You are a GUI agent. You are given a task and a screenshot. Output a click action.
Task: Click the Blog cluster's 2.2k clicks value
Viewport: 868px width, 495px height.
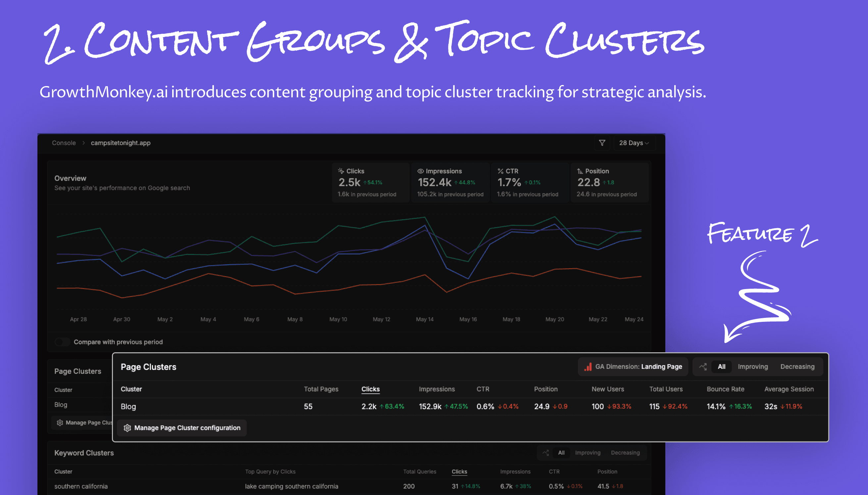[x=369, y=406]
